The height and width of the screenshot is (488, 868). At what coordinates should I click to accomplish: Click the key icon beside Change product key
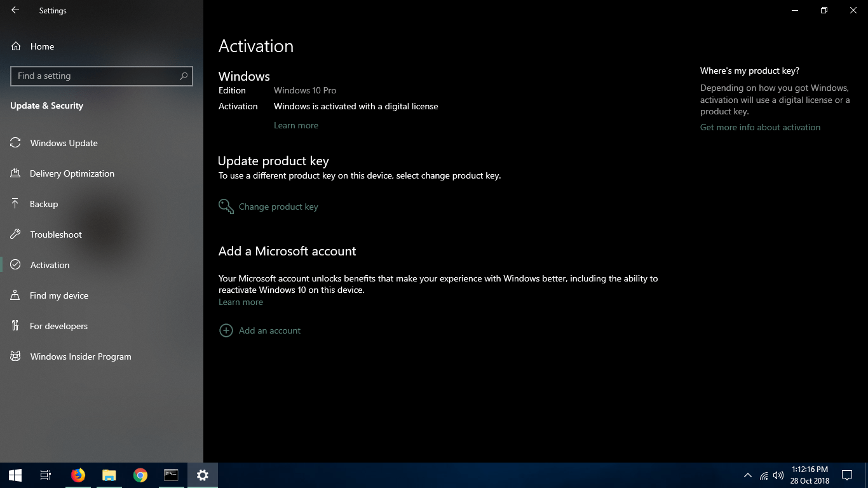coord(226,206)
